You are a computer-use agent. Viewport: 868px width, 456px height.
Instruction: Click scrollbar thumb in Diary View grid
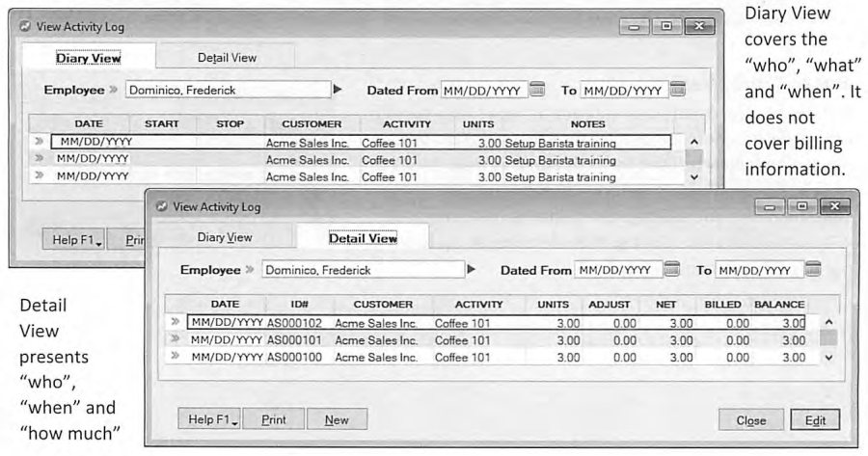pos(693,157)
